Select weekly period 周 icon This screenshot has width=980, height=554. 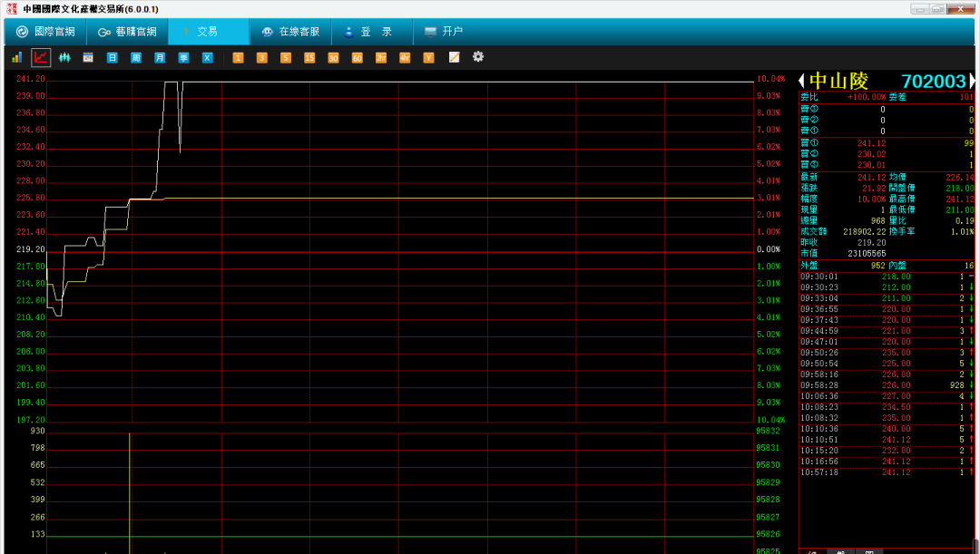click(x=135, y=57)
